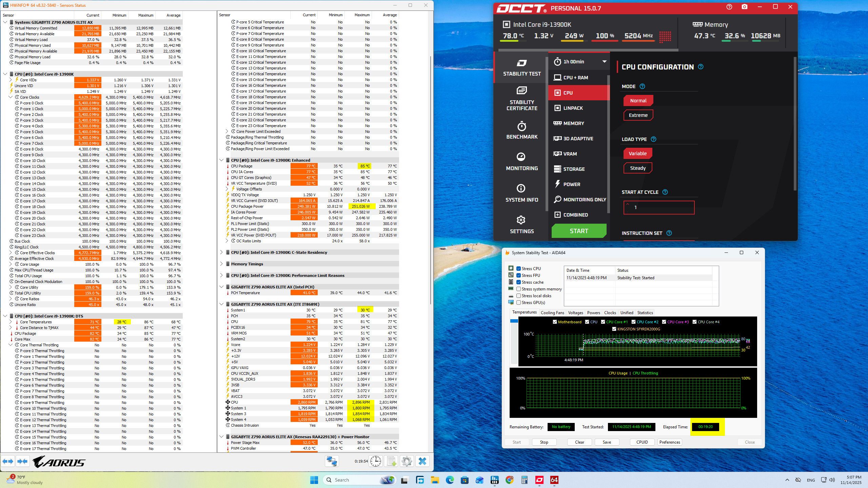The height and width of the screenshot is (488, 868).
Task: Click Stop button in AIDA64
Action: tap(544, 442)
